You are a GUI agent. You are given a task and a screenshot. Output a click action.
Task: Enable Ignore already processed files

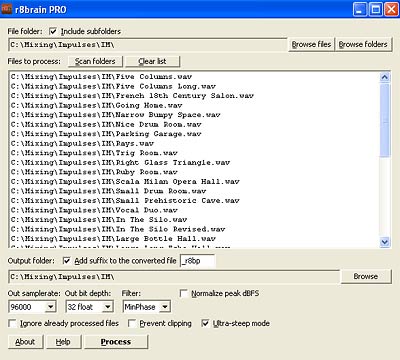12,323
